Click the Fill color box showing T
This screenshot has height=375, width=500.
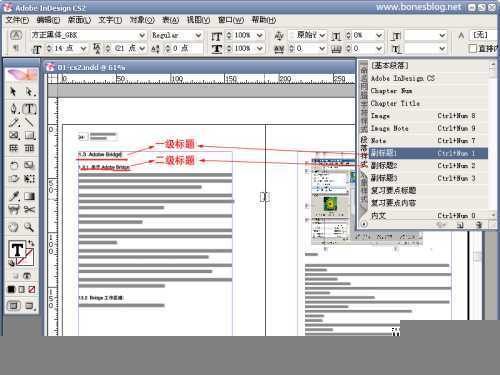17,250
